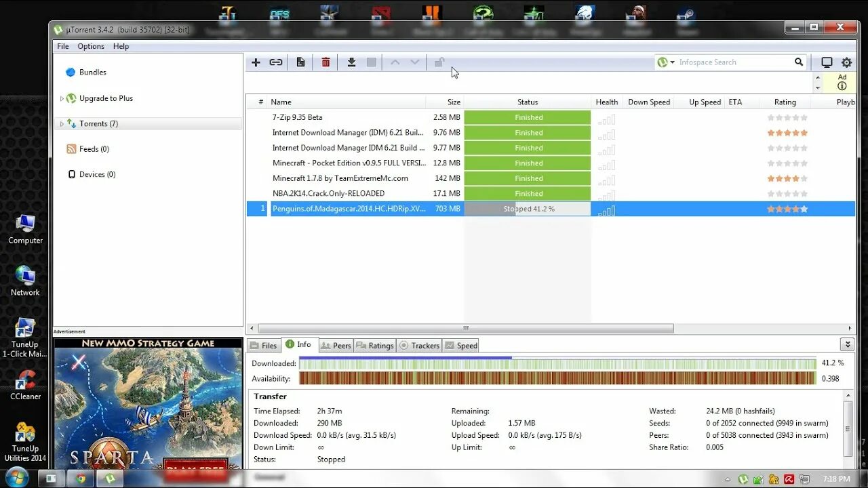The image size is (868, 488).
Task: Click the ad strip up arrow
Action: [817, 78]
